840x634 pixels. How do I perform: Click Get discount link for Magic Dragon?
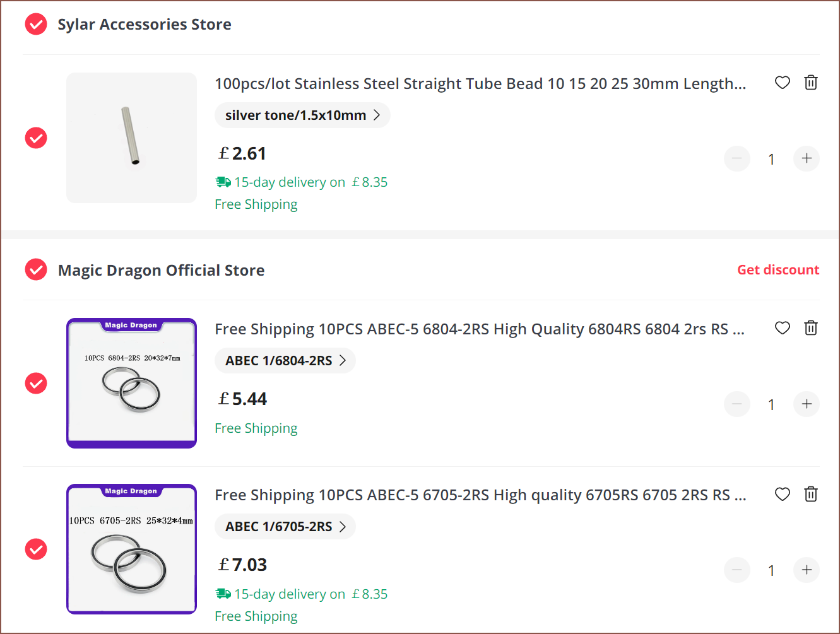[778, 270]
